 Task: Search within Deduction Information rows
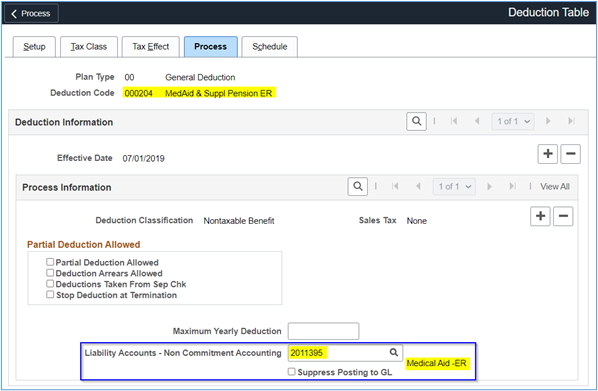(416, 121)
